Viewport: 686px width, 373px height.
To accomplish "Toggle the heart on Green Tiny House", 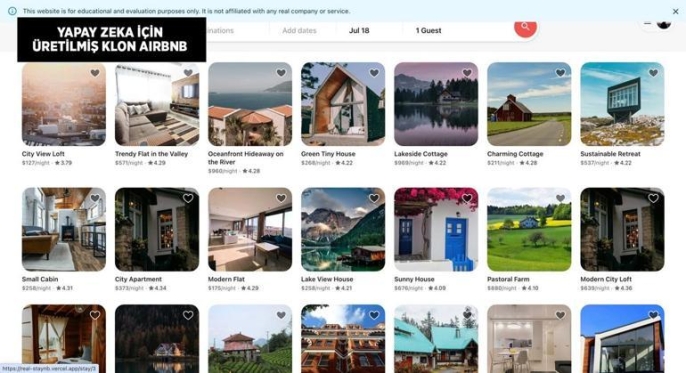I will click(374, 73).
